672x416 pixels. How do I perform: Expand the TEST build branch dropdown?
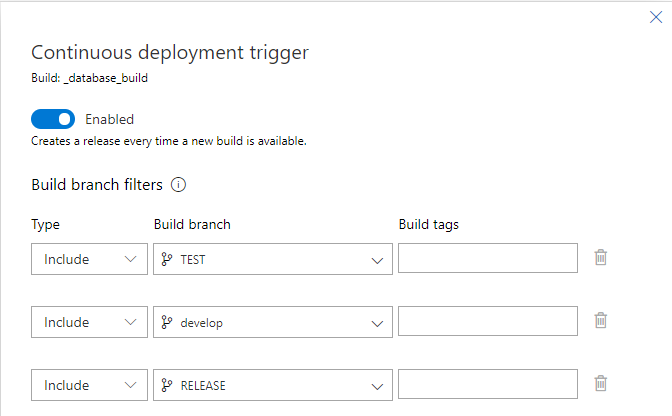tap(377, 260)
